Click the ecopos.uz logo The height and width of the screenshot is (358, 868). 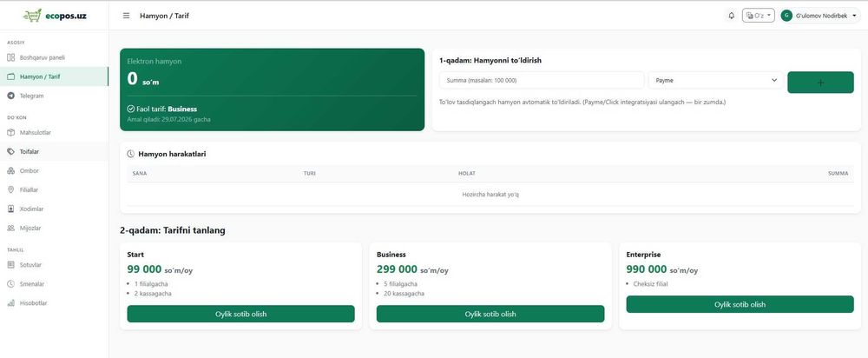pos(54,16)
